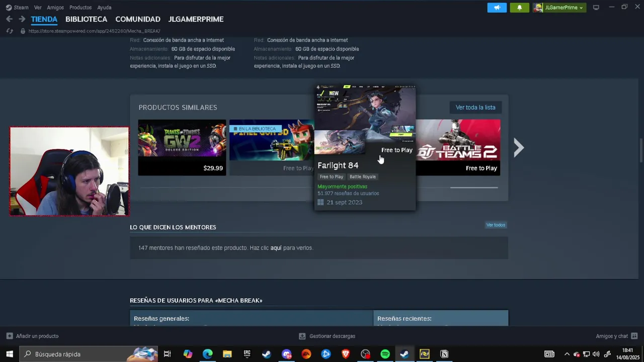Go forward with the right arrow
Viewport: 644px width, 362px height.
pos(22,19)
